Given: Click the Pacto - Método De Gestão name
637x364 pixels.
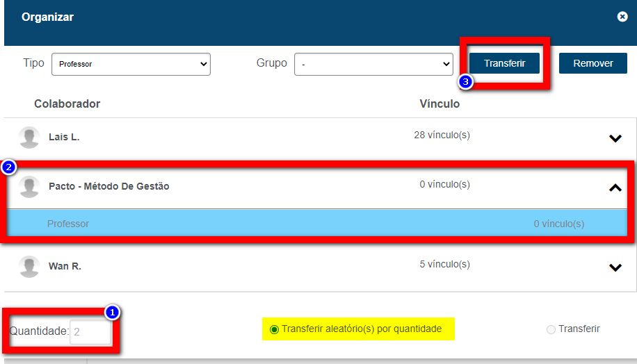Looking at the screenshot, I should click(108, 186).
